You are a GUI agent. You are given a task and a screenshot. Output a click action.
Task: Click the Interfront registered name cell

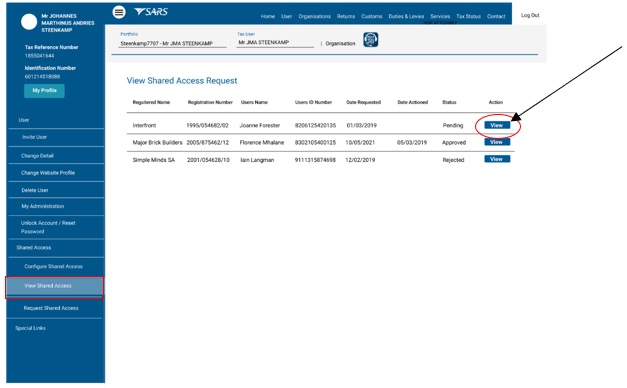(144, 126)
